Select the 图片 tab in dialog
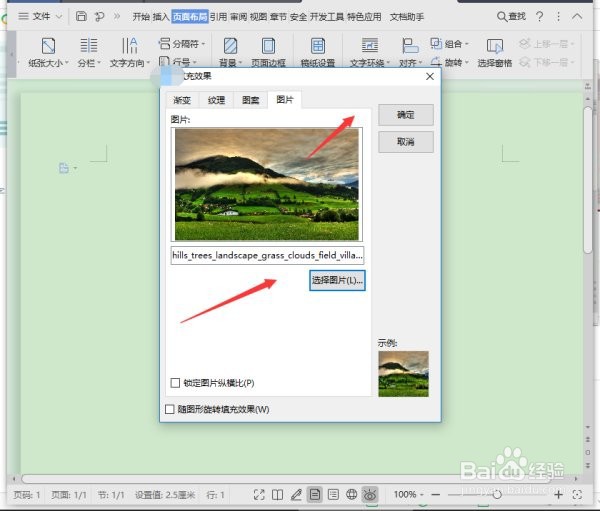The image size is (600, 511). (x=285, y=100)
